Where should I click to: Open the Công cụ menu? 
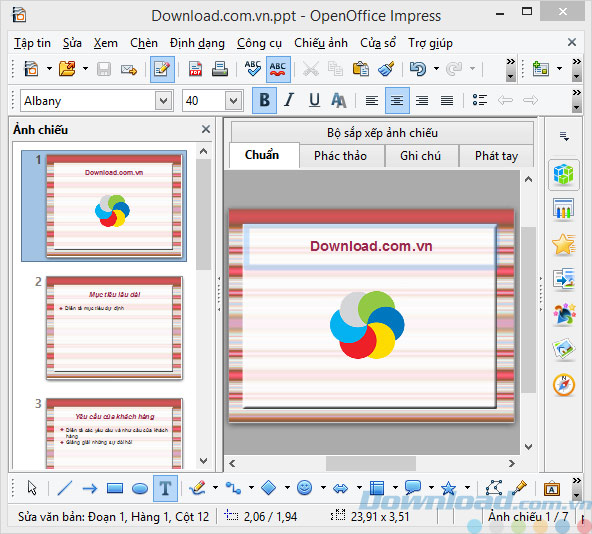coord(259,43)
